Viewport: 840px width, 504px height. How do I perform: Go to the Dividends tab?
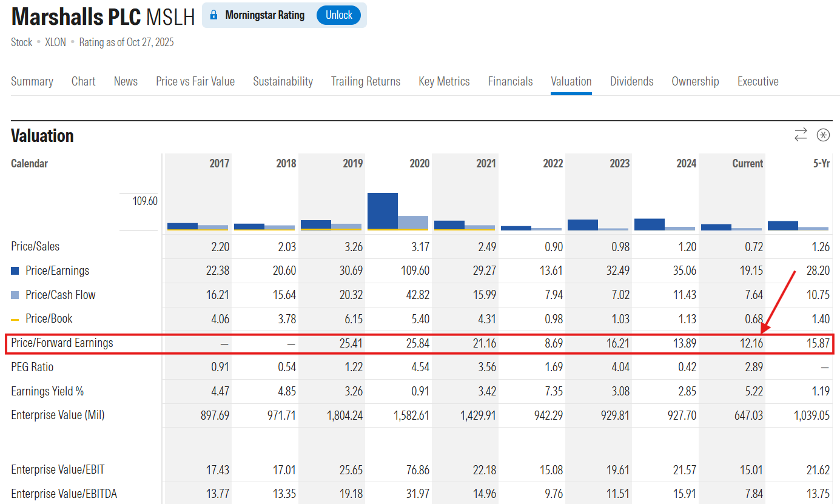point(631,81)
